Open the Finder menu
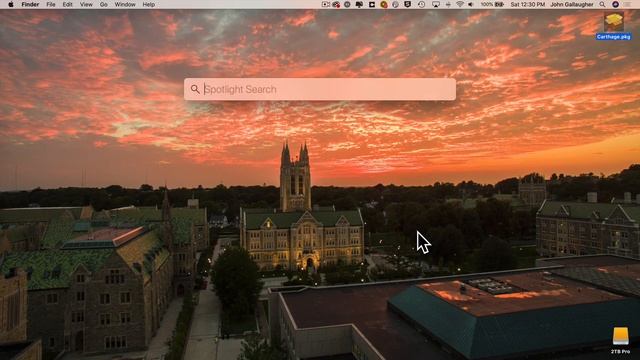Screen dimensions: 640x360 [30, 4]
